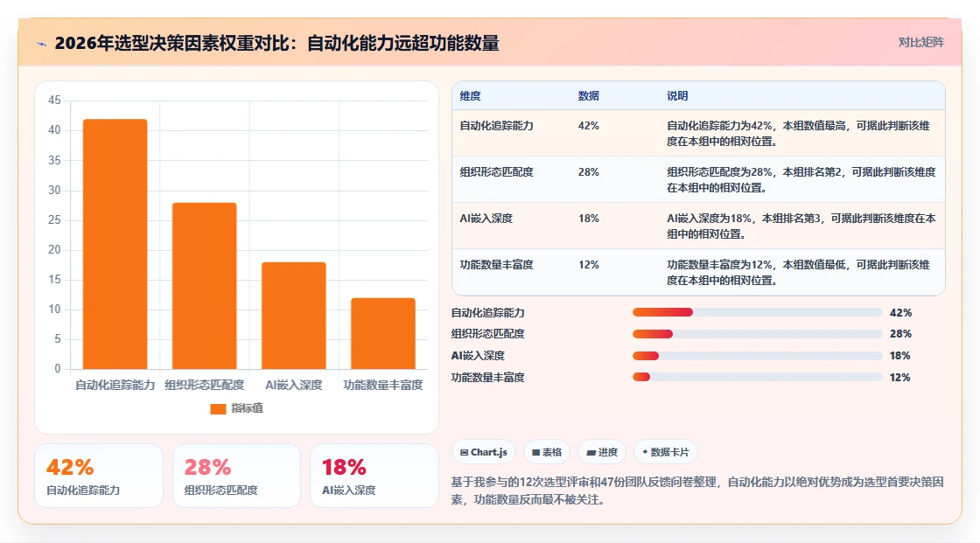Image resolution: width=980 pixels, height=543 pixels.
Task: Click the AI嵌入深度 table cell
Action: [486, 218]
